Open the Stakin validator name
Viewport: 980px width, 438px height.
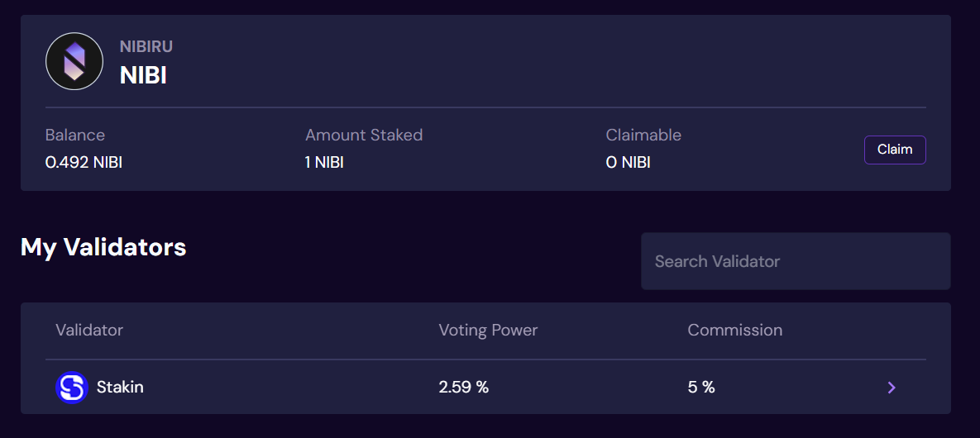(x=120, y=388)
